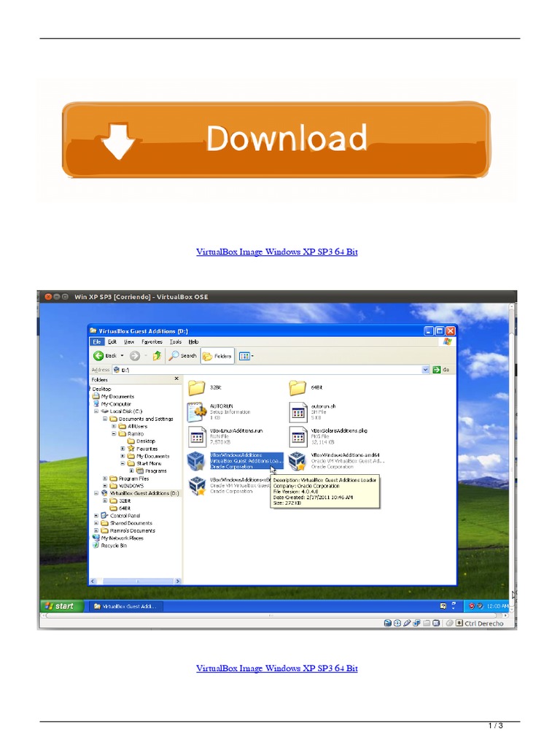Expand the Program Files node
Image resolution: width=560 pixels, height=747 pixels.
click(105, 479)
